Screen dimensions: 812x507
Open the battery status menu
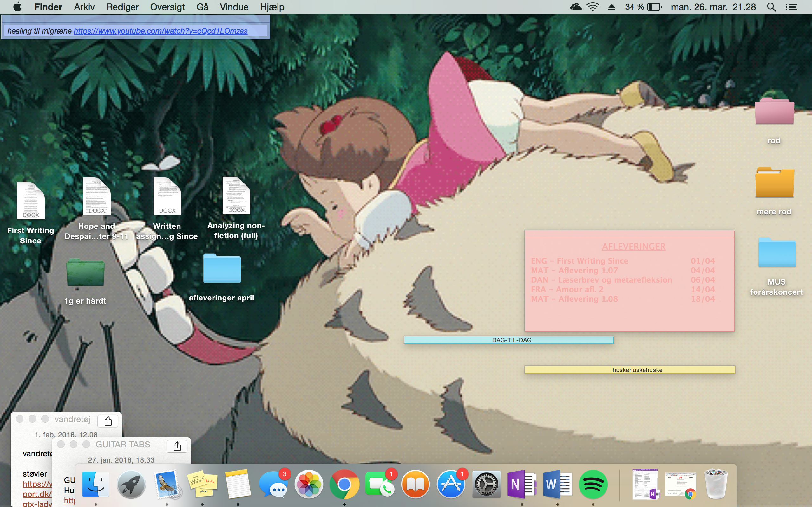point(654,7)
